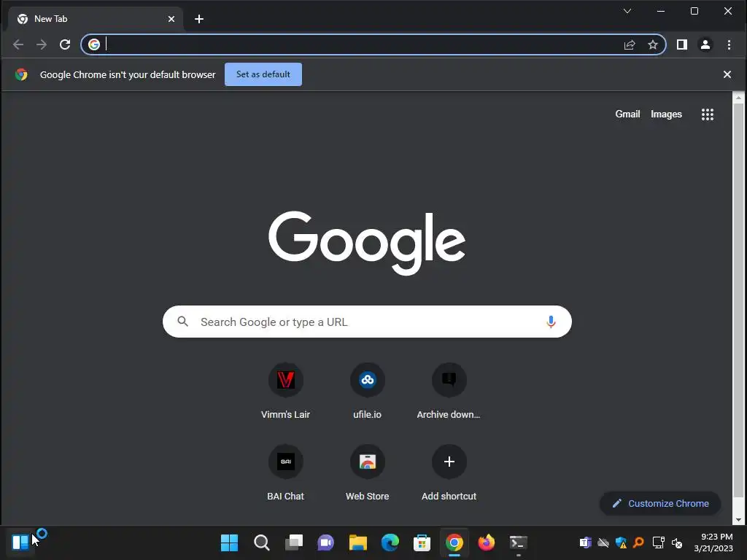Close the New Tab tab
Image resolution: width=747 pixels, height=560 pixels.
pyautogui.click(x=171, y=19)
